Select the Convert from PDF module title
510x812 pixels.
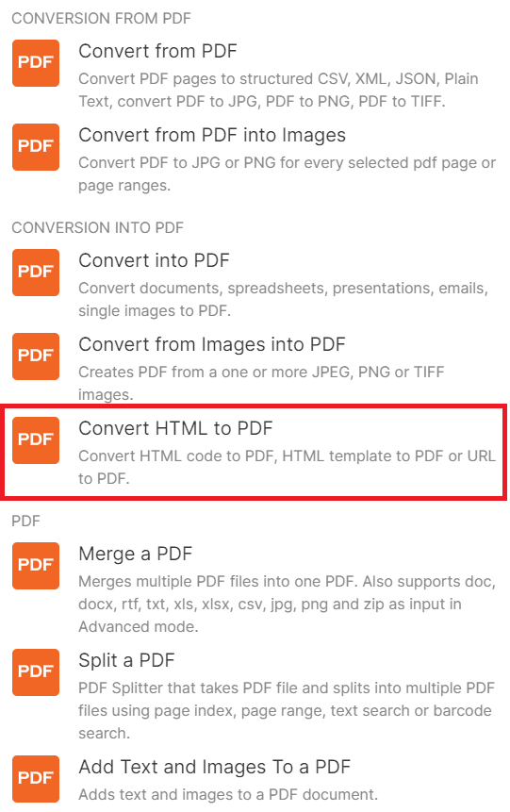coord(158,51)
